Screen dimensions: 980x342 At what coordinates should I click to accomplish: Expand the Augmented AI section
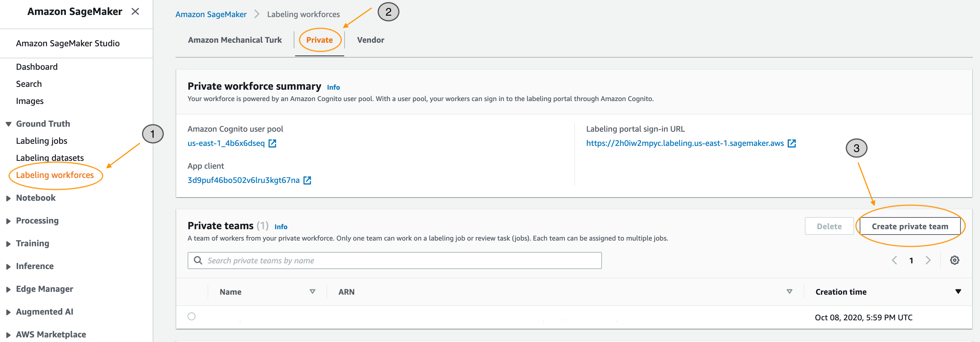click(x=9, y=312)
